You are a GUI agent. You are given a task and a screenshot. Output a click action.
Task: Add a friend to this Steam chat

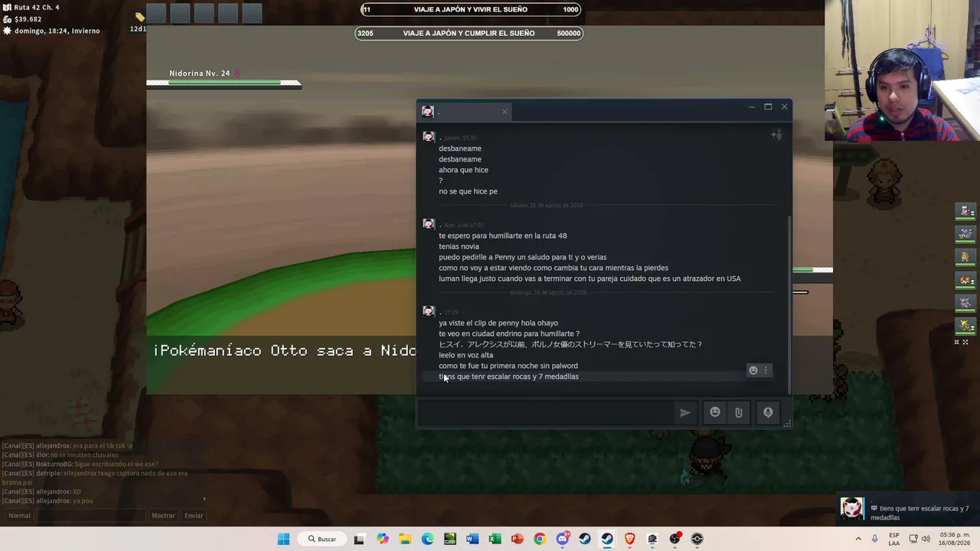point(776,135)
